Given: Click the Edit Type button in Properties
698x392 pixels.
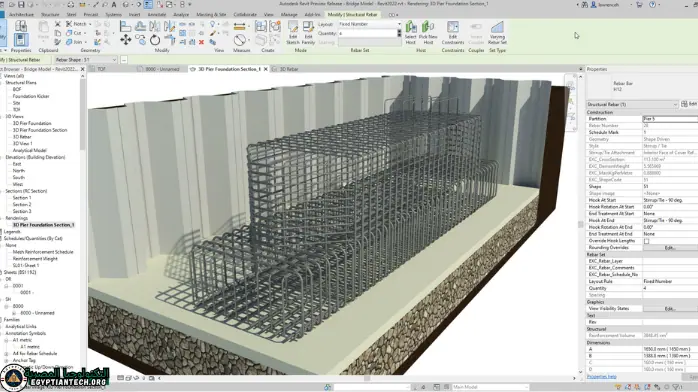Looking at the screenshot, I should [x=689, y=104].
